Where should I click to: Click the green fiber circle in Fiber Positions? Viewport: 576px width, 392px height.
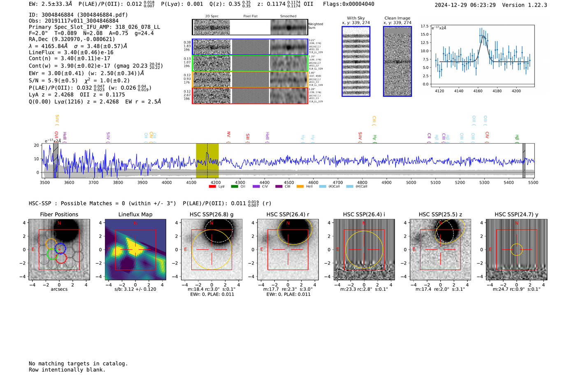(52, 254)
